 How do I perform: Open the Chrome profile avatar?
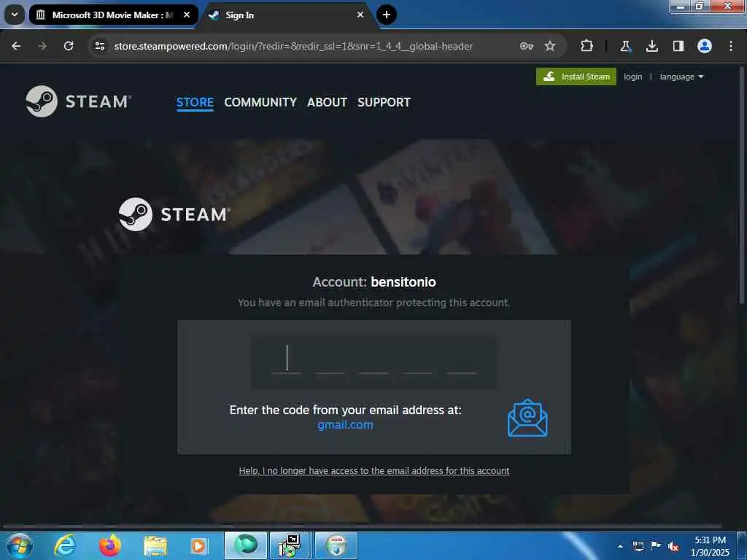pos(705,46)
